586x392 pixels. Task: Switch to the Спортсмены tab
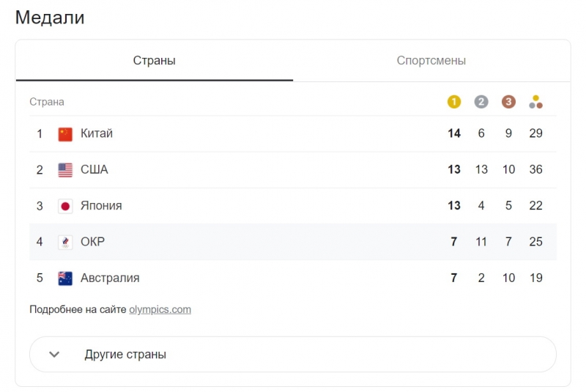[x=431, y=61]
